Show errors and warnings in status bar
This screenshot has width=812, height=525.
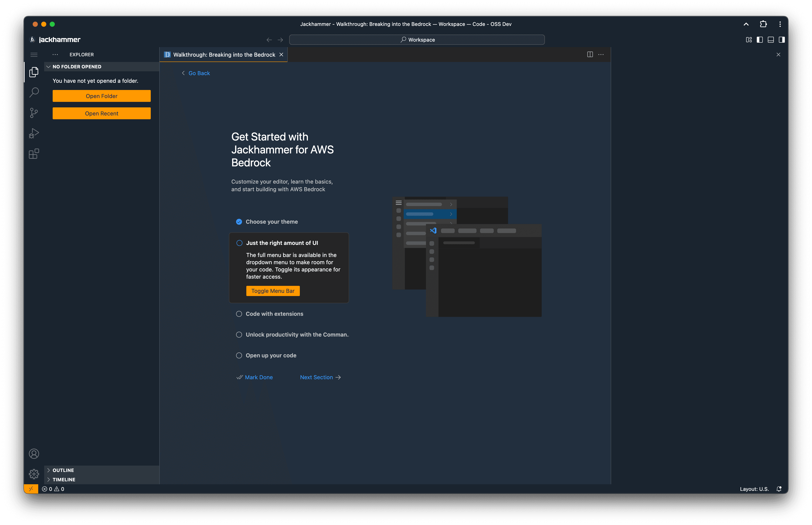pos(53,489)
